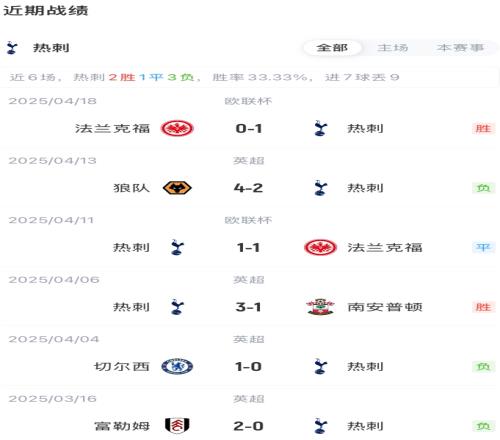Open the Fulham (富勒姆) club crest

pos(177,426)
